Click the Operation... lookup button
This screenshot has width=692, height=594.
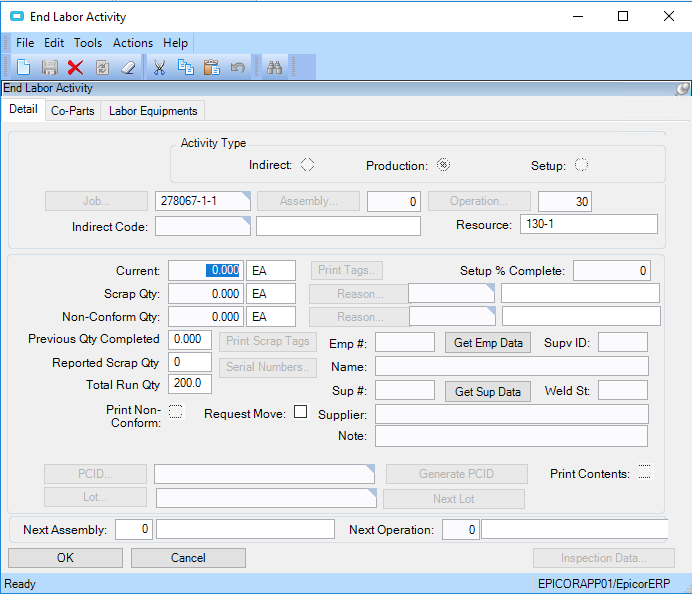(479, 201)
